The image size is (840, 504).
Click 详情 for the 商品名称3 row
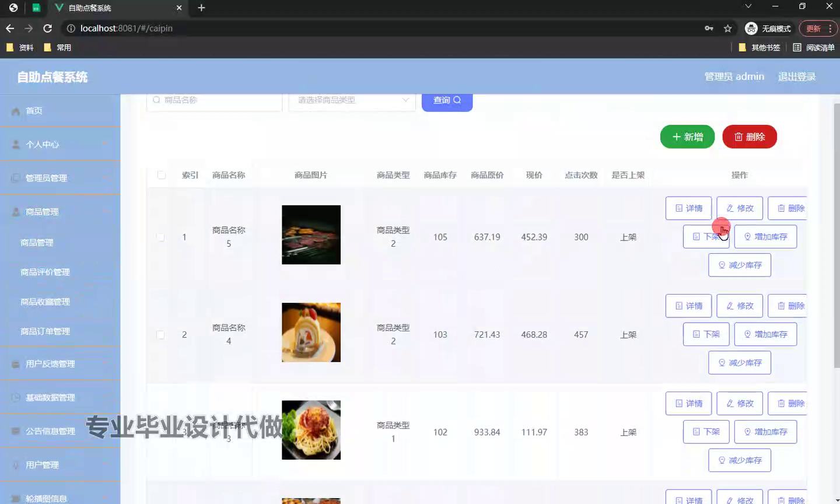pyautogui.click(x=688, y=404)
